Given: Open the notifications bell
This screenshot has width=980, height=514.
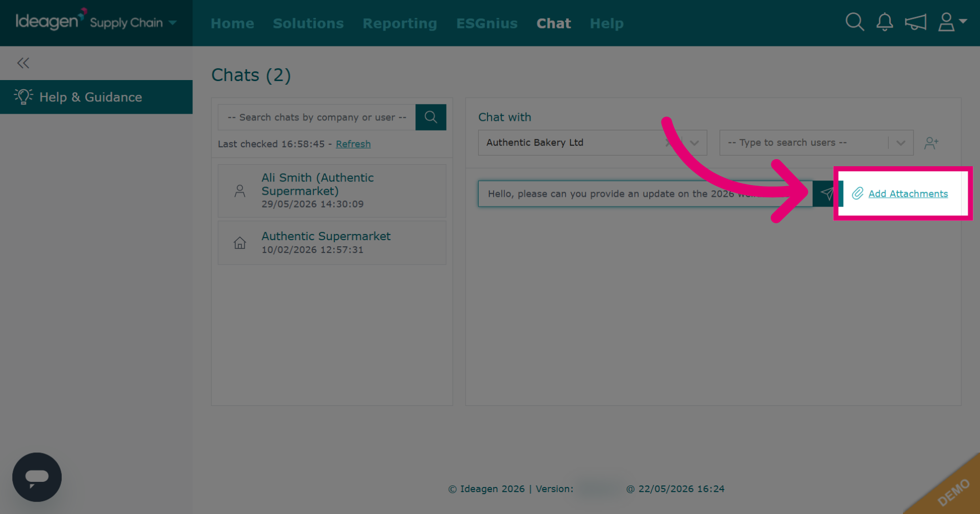Looking at the screenshot, I should [x=885, y=22].
